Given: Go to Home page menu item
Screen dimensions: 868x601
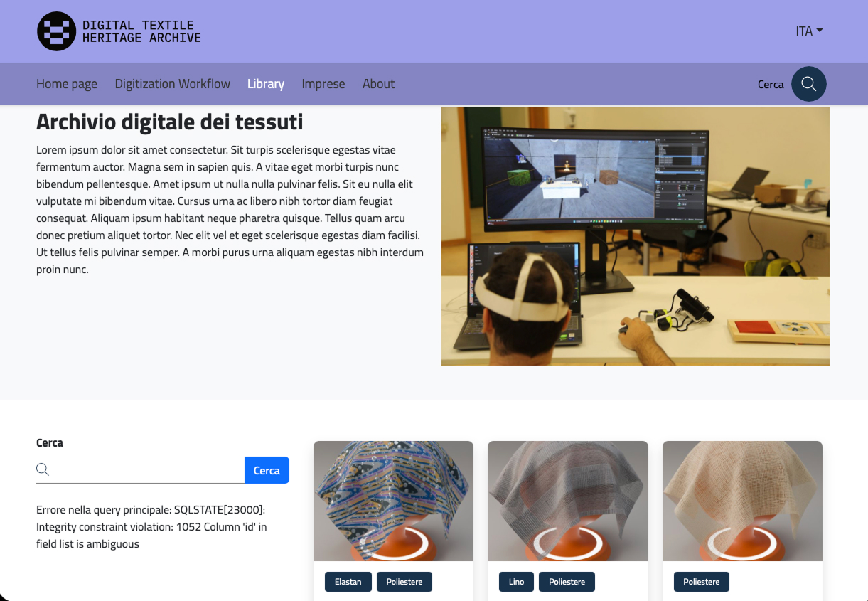Looking at the screenshot, I should 67,84.
